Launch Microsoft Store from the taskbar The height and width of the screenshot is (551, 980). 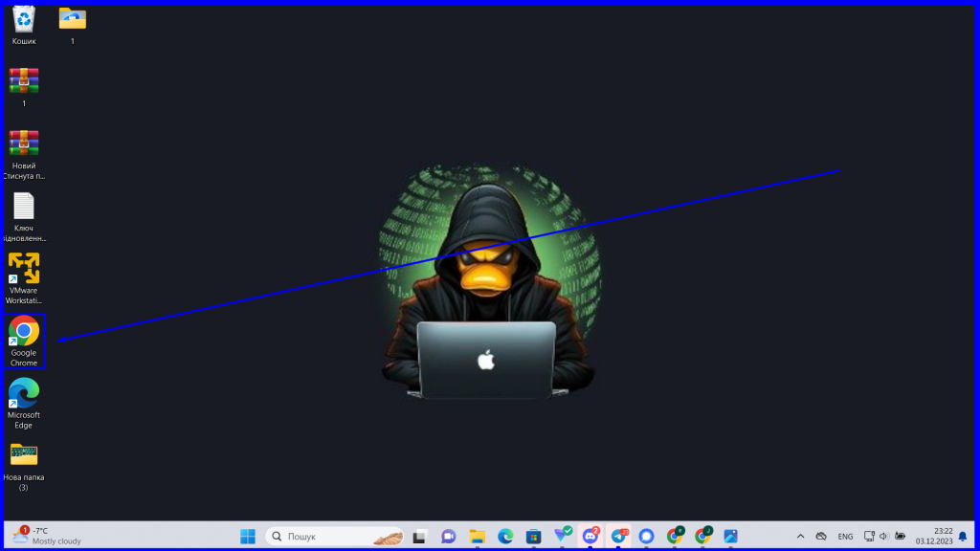pos(532,536)
